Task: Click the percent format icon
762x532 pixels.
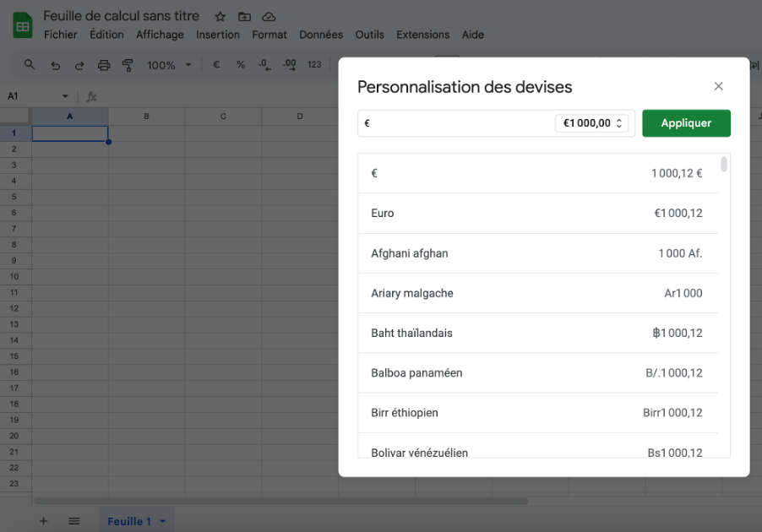Action: click(240, 64)
